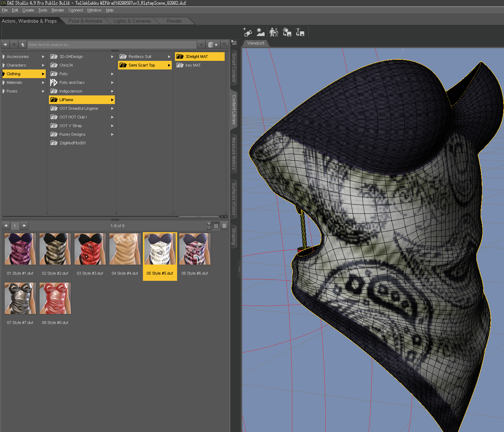Image resolution: width=504 pixels, height=432 pixels.
Task: Click the figure-to-disk save icon
Action: 300,32
